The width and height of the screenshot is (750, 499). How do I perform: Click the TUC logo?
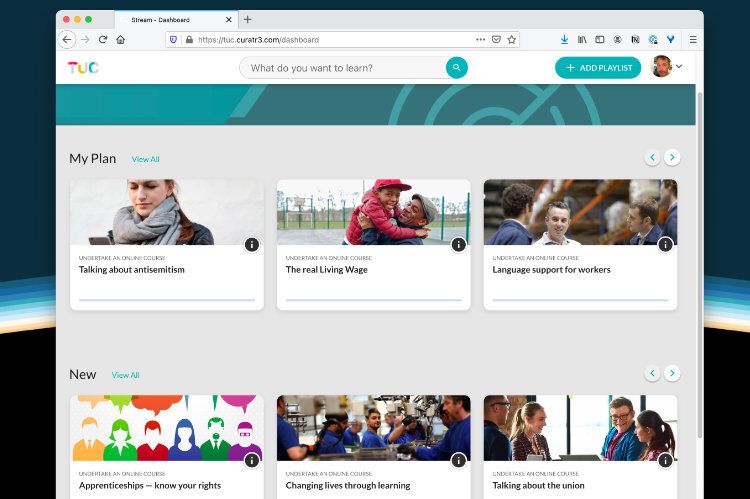(x=83, y=67)
